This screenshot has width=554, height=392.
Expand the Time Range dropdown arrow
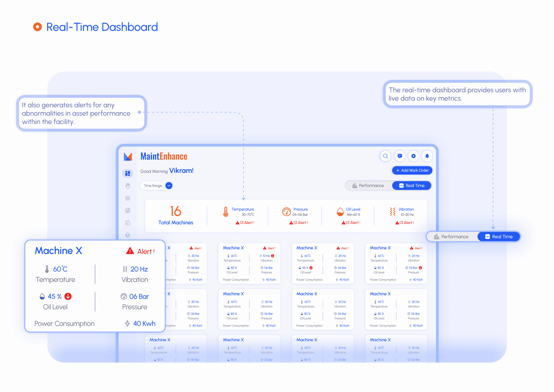click(169, 186)
